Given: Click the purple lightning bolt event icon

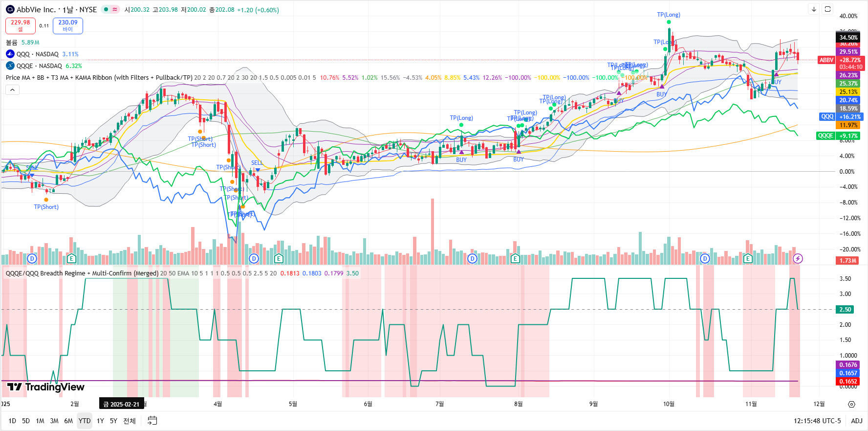Looking at the screenshot, I should pos(798,258).
